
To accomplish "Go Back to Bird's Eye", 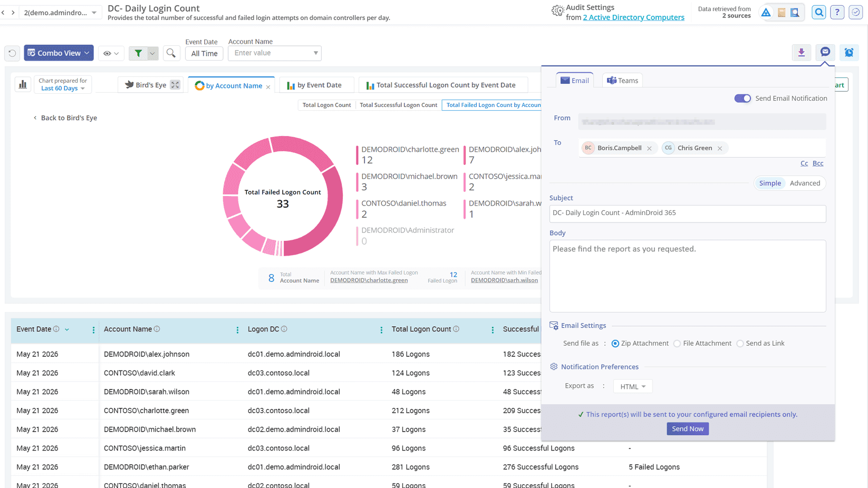I will point(65,118).
